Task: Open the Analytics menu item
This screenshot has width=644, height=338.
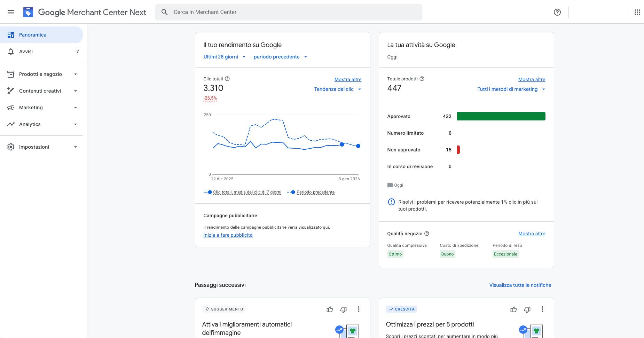Action: pos(41,124)
